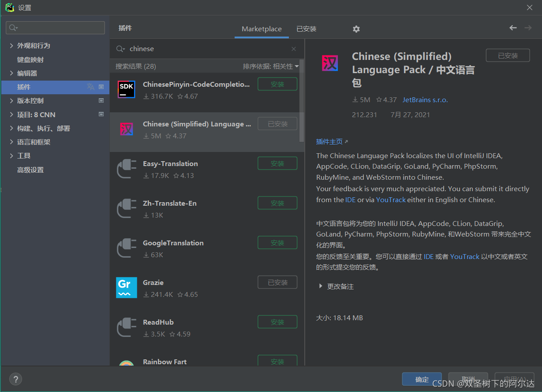Screen dimensions: 542x392
Task: Click the help question mark button
Action: point(15,379)
